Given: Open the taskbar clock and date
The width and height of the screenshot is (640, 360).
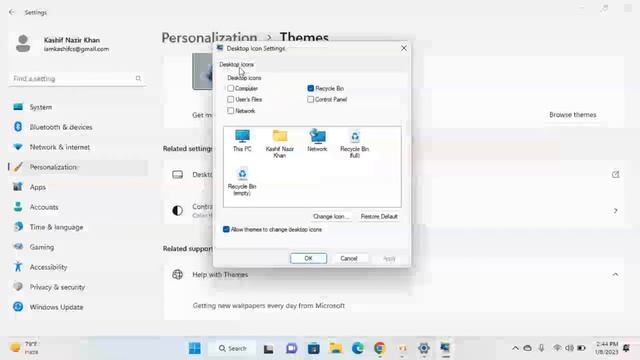Looking at the screenshot, I should (607, 348).
